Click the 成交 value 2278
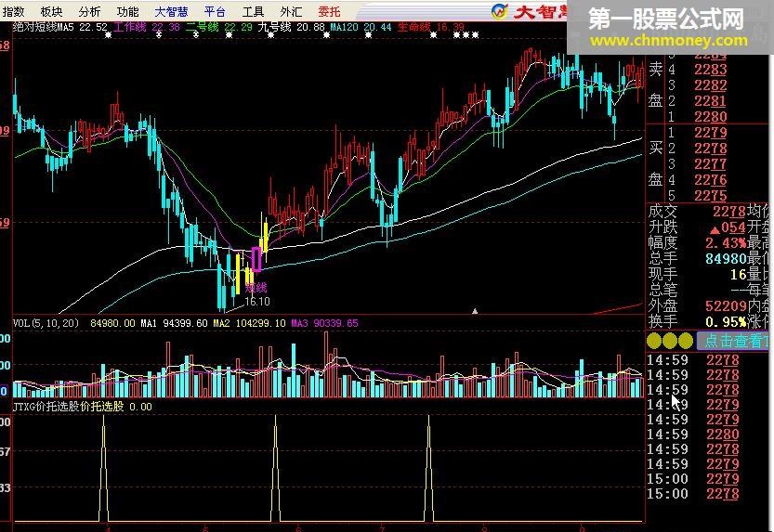Screen dimensions: 774x532 (729, 212)
